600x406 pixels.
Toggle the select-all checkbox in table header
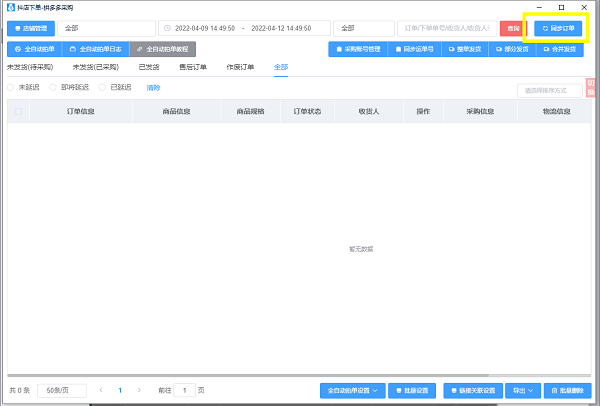(18, 111)
